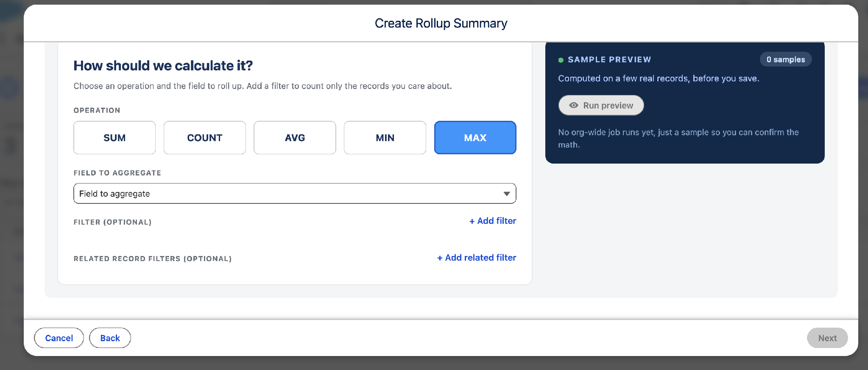
Task: Click the Create Rollup Summary title
Action: click(441, 23)
